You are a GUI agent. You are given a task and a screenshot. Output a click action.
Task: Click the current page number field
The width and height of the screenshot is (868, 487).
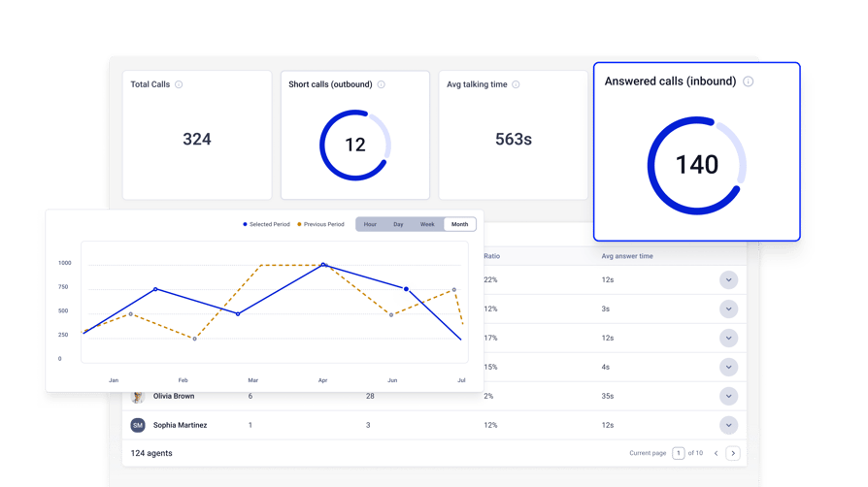click(x=678, y=453)
